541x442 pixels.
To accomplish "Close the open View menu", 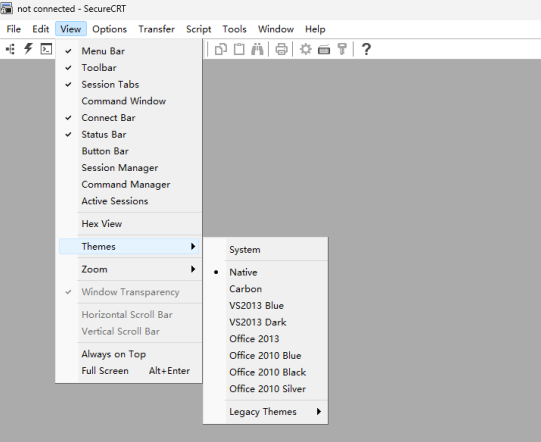I will 71,29.
